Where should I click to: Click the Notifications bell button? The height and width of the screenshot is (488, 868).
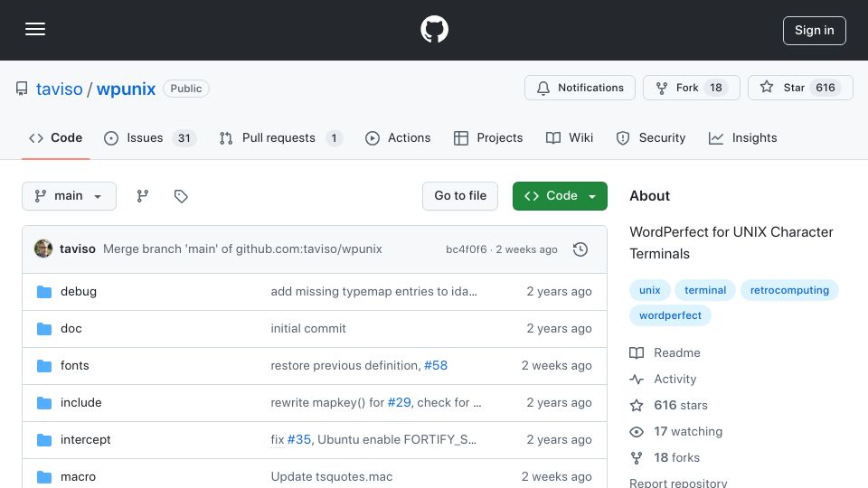coord(580,88)
